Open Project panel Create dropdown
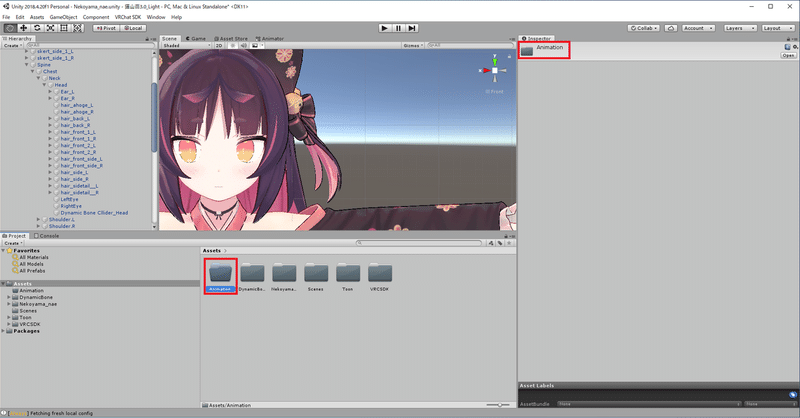 coord(12,243)
